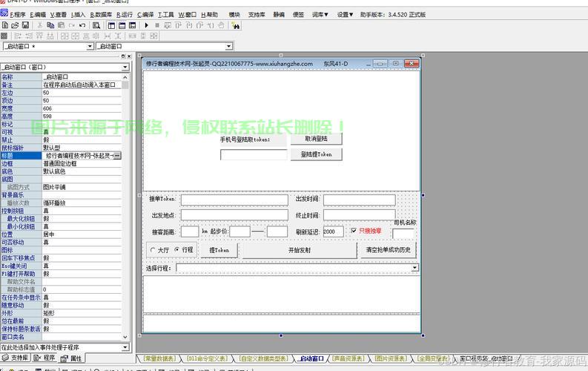Click the Save toolbar icon
This screenshot has width=588, height=371.
point(24,25)
